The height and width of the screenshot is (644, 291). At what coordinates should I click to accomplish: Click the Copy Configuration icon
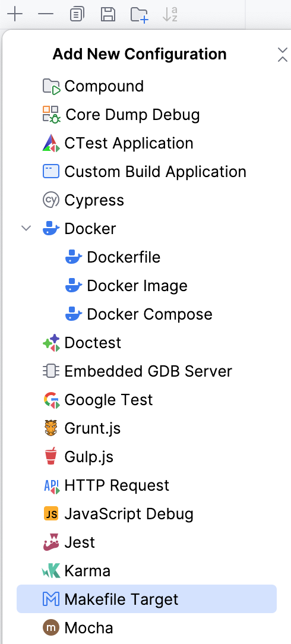point(77,14)
